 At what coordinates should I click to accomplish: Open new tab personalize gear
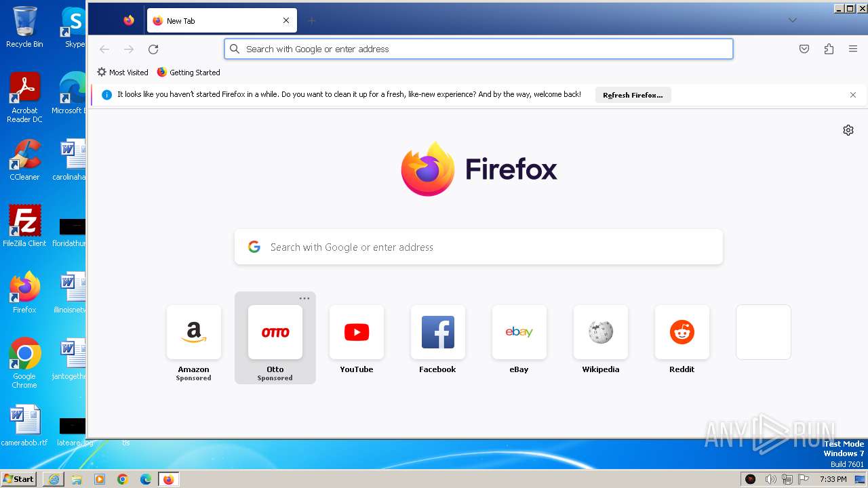(848, 130)
